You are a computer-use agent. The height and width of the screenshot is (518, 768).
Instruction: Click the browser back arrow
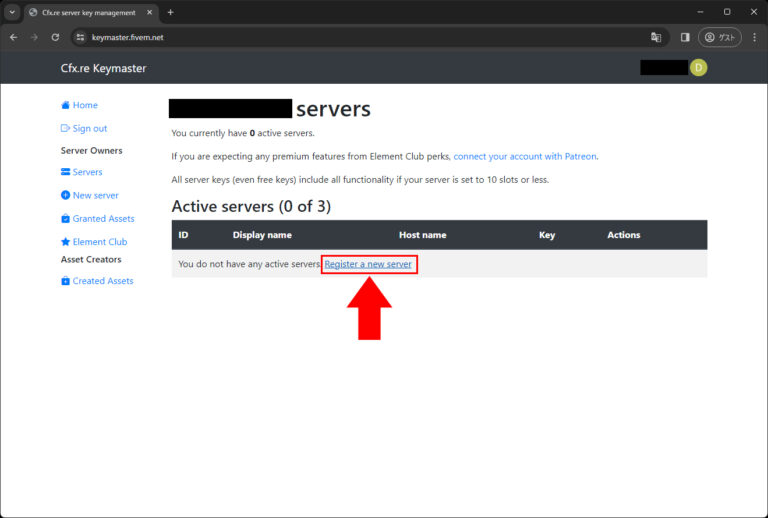[x=13, y=37]
